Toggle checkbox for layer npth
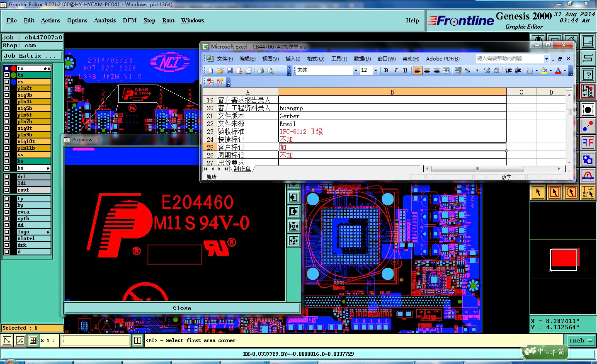This screenshot has width=597, height=364. pyautogui.click(x=6, y=218)
